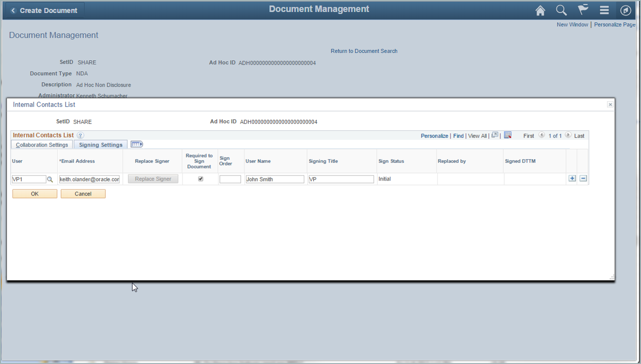Click the Cancel button
This screenshot has height=364, width=641.
[x=83, y=194]
